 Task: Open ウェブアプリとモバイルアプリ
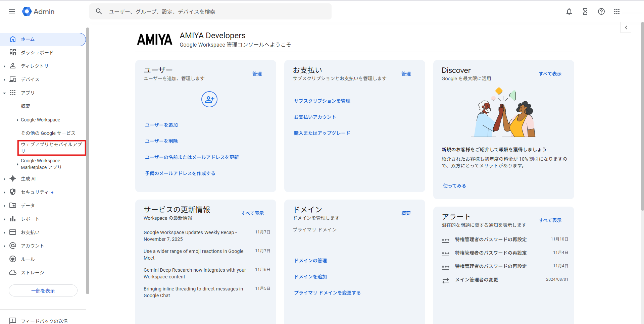click(x=52, y=148)
